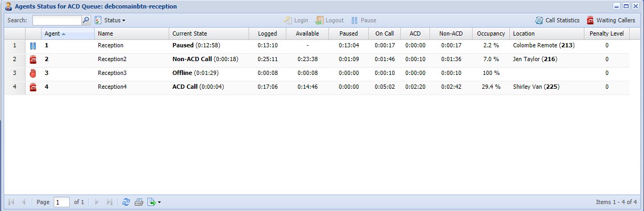644x211 pixels.
Task: Click the 100 % occupancy value
Action: [491, 73]
